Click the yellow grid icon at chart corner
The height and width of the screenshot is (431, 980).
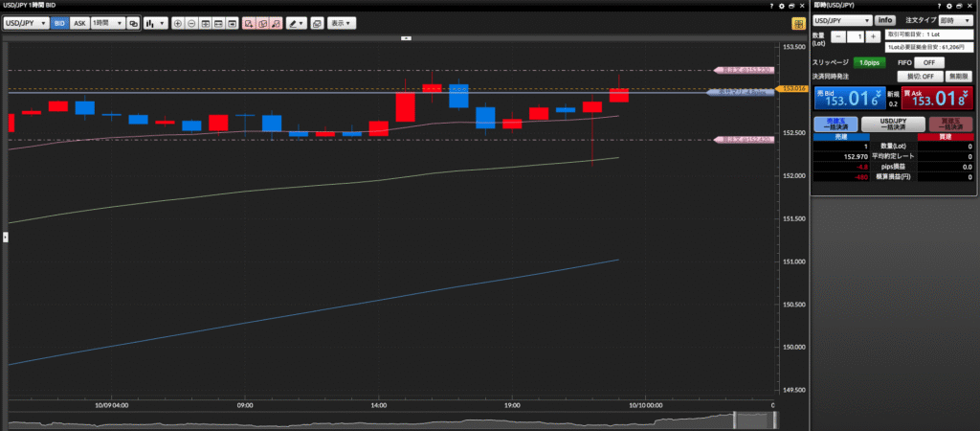coord(797,23)
